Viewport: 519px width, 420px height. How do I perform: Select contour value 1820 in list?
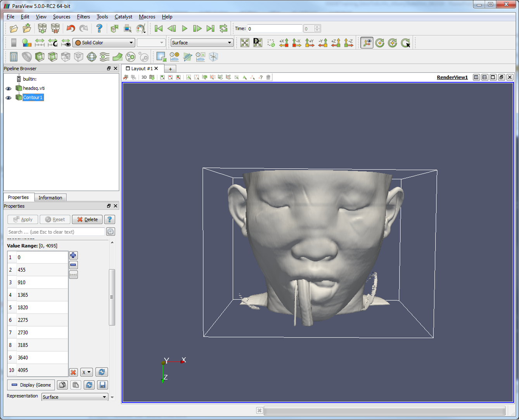38,307
